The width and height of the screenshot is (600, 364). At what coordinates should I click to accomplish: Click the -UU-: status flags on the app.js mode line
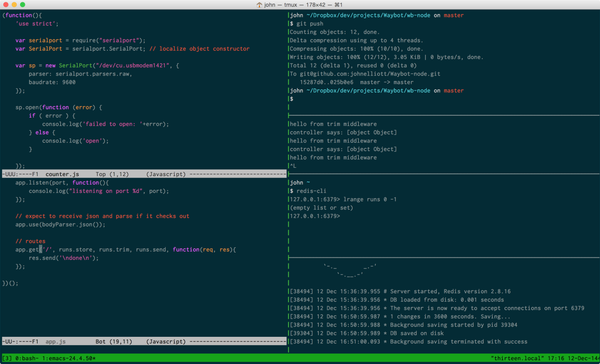[10, 342]
